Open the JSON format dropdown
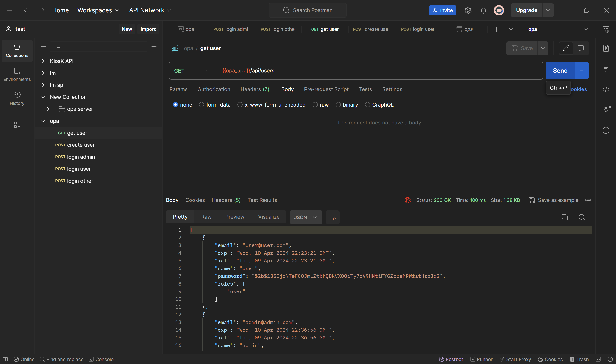Image resolution: width=616 pixels, height=364 pixels. [306, 217]
